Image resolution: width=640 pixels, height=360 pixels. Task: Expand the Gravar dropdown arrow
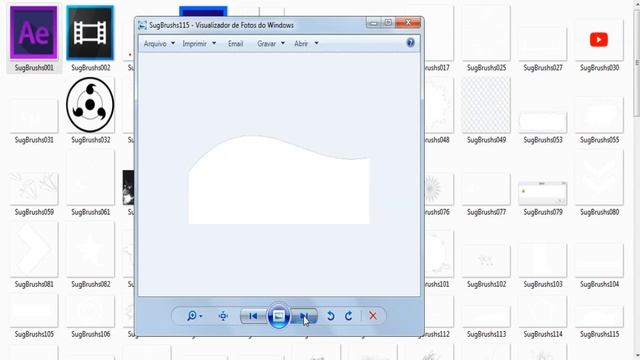283,43
